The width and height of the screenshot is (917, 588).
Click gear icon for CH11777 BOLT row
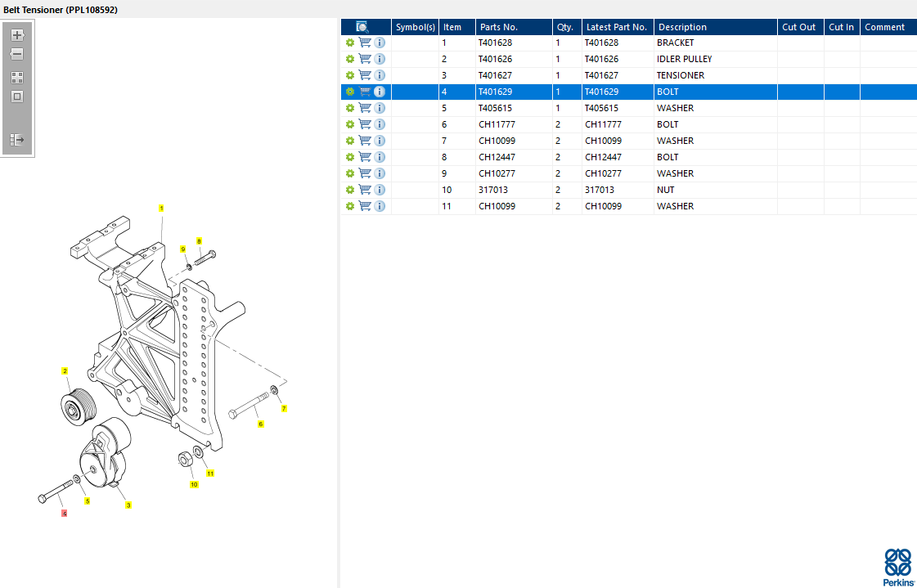point(350,124)
